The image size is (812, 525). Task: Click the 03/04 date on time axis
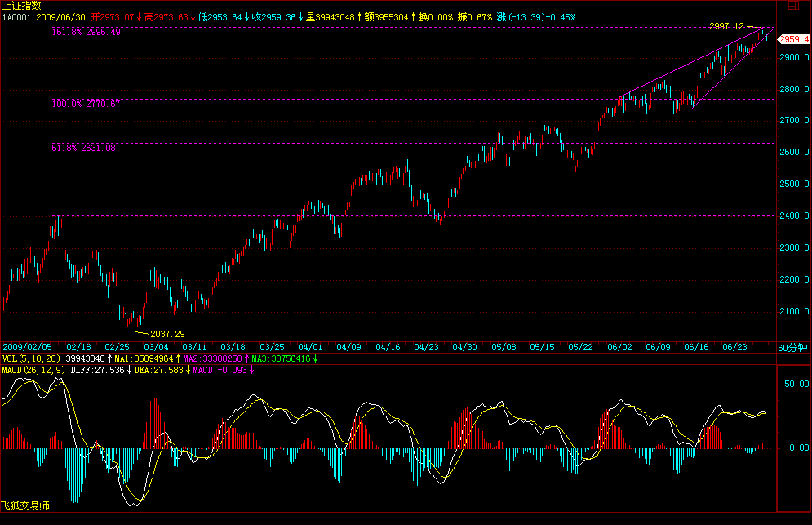(156, 347)
